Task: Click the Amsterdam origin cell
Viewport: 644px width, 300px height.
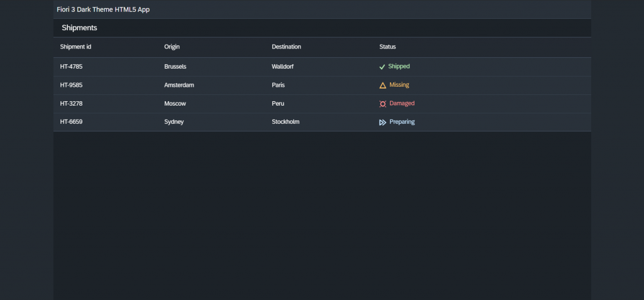Action: coord(179,85)
